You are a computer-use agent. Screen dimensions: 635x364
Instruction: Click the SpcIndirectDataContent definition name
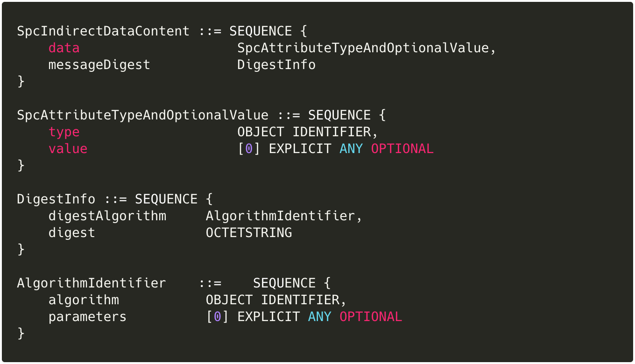[x=103, y=31]
